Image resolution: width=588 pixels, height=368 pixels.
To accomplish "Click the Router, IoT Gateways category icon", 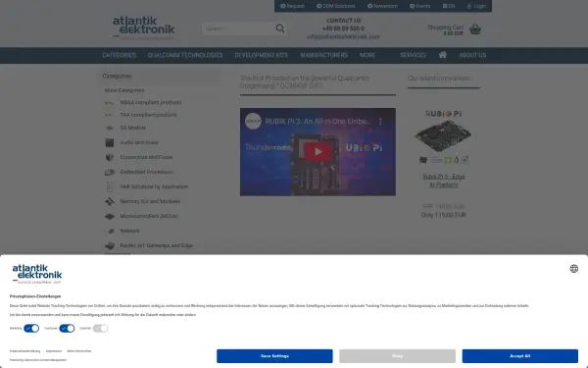I will [109, 245].
